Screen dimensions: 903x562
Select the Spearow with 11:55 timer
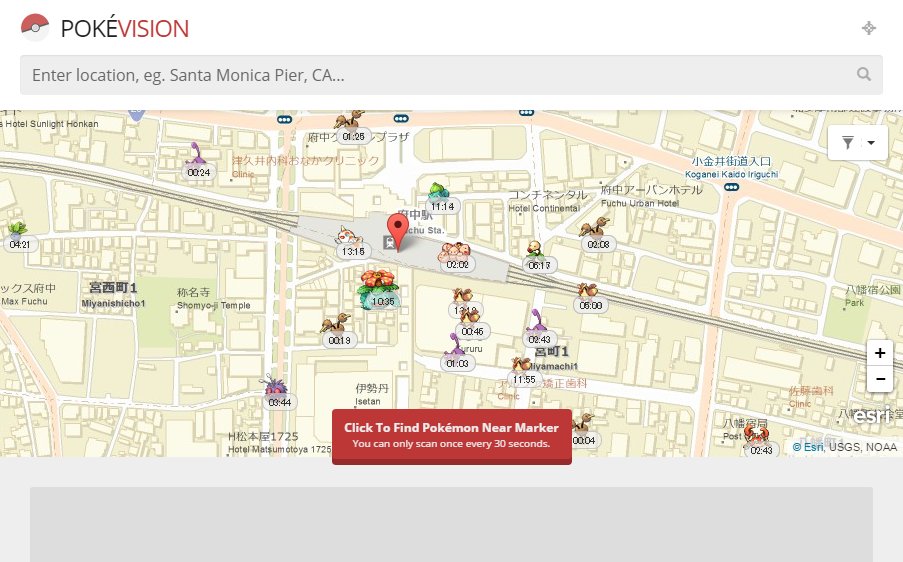point(523,371)
